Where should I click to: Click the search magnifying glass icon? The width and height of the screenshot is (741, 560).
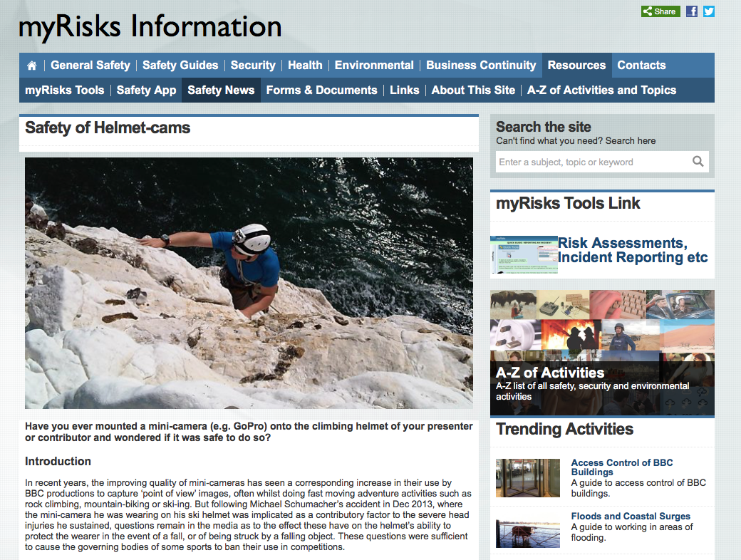pyautogui.click(x=698, y=162)
